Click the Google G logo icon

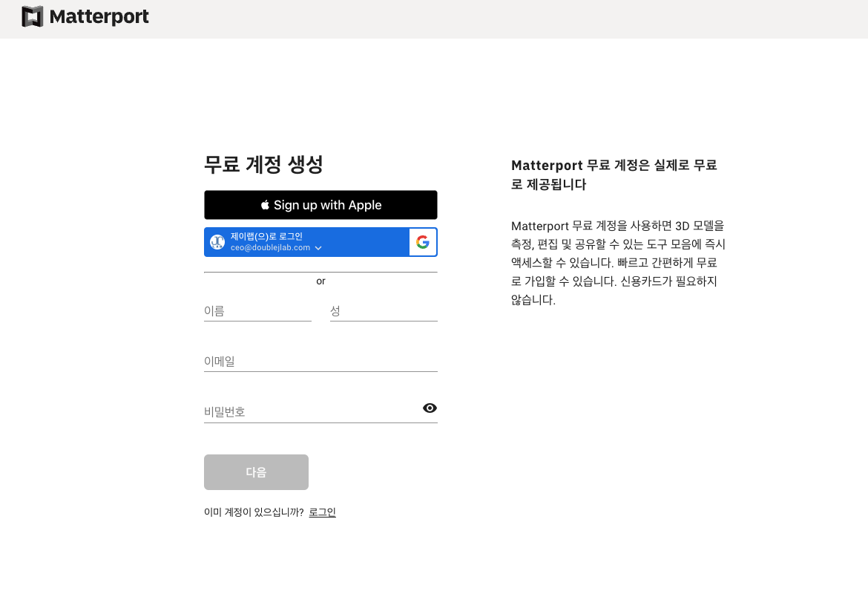423,242
